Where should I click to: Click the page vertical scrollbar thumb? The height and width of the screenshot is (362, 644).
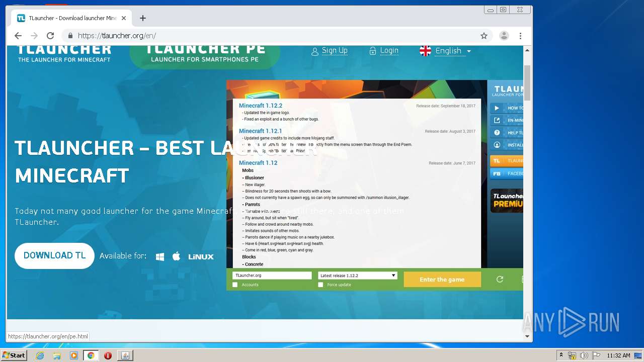coord(527,83)
